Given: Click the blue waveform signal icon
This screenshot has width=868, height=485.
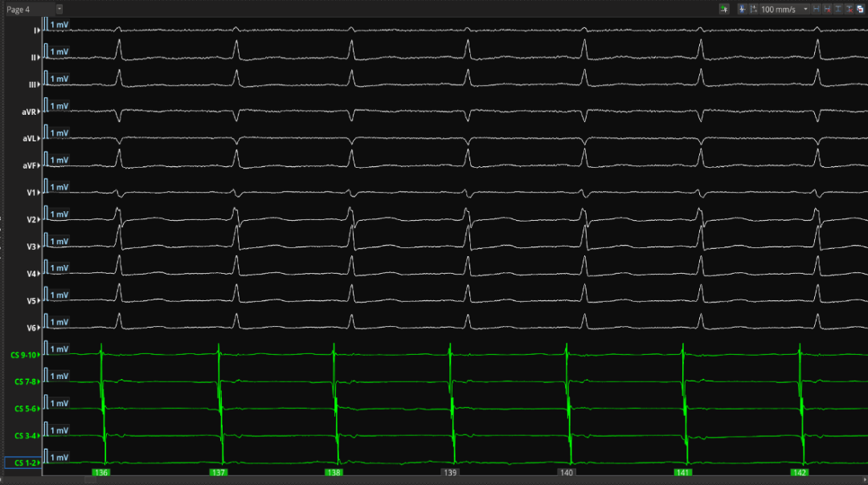Looking at the screenshot, I should pyautogui.click(x=742, y=9).
